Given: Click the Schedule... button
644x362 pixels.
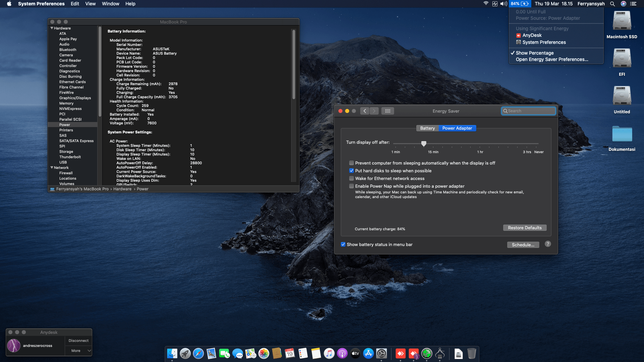Looking at the screenshot, I should (x=523, y=245).
